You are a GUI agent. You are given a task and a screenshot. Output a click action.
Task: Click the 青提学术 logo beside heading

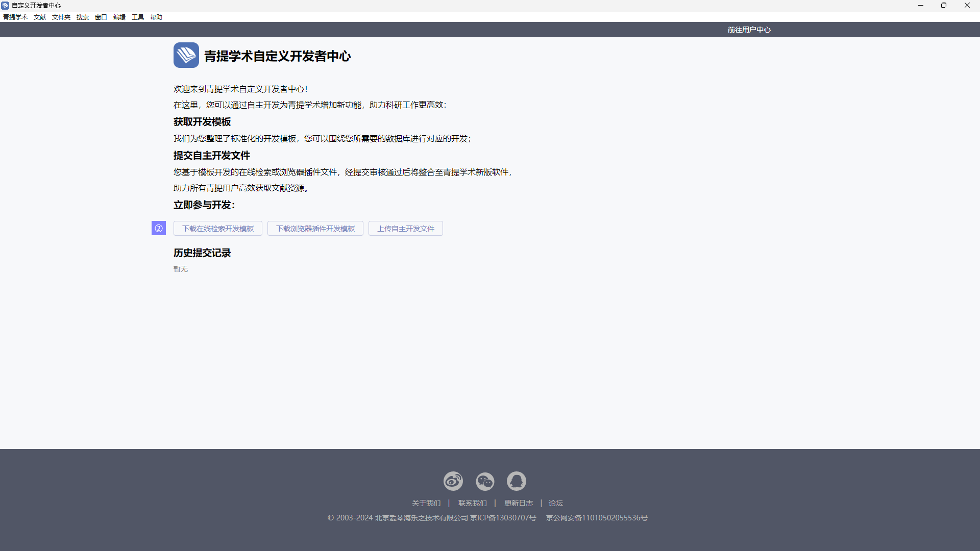pos(186,55)
